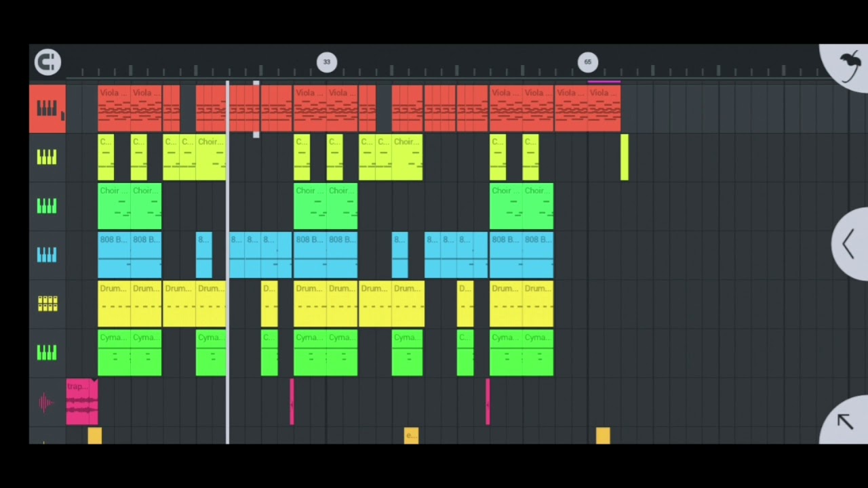Select the red Viola track keyboard icon

47,108
